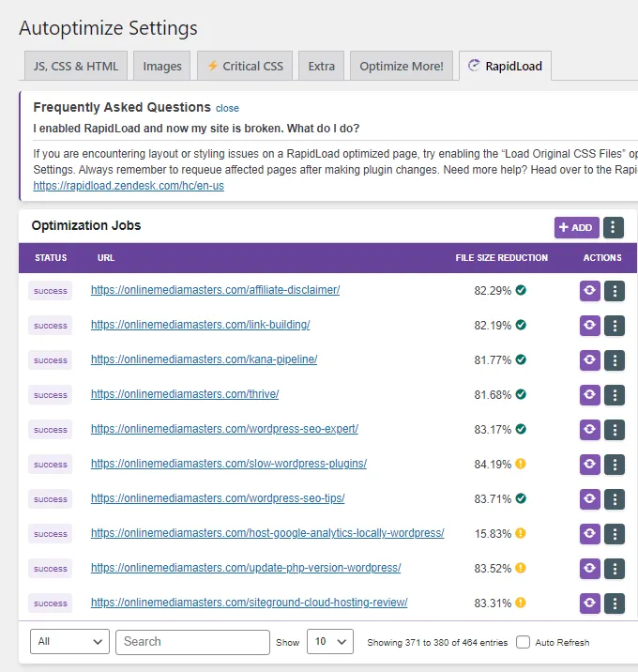Image resolution: width=638 pixels, height=672 pixels.
Task: Close the Frequently Asked Questions box
Action: click(x=227, y=109)
